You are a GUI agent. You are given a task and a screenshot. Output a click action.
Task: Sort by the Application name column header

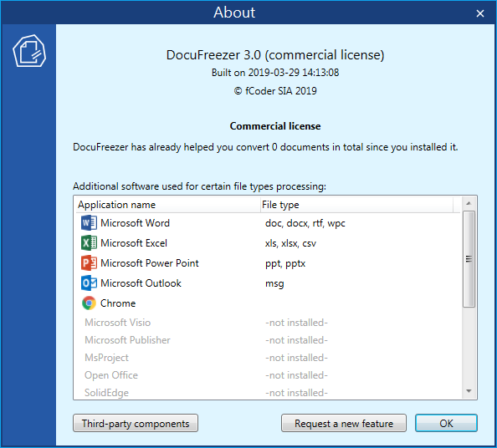click(x=168, y=205)
